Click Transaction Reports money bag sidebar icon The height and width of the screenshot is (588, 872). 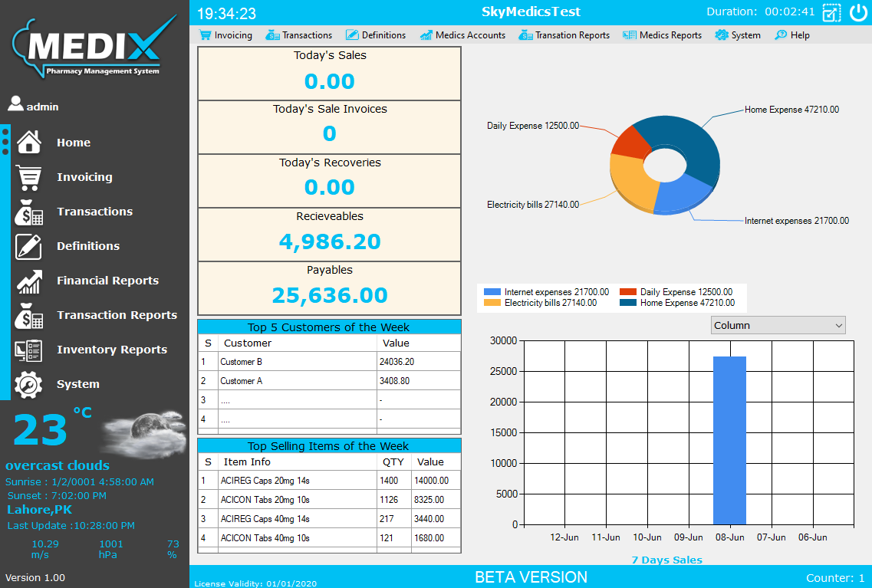(29, 316)
